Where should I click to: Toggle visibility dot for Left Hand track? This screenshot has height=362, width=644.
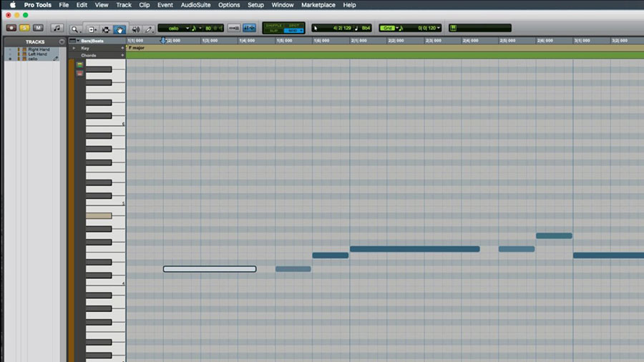[10, 54]
